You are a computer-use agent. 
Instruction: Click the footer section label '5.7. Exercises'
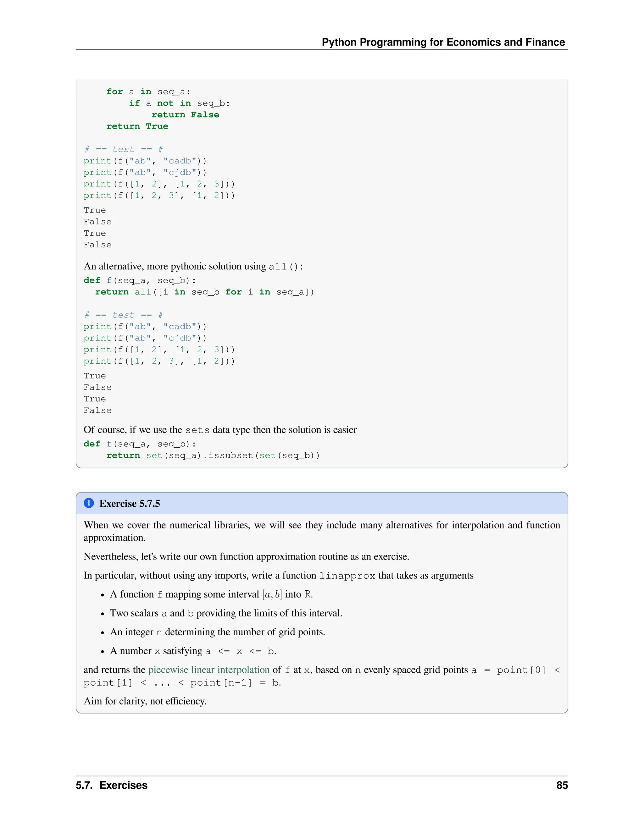click(111, 785)
